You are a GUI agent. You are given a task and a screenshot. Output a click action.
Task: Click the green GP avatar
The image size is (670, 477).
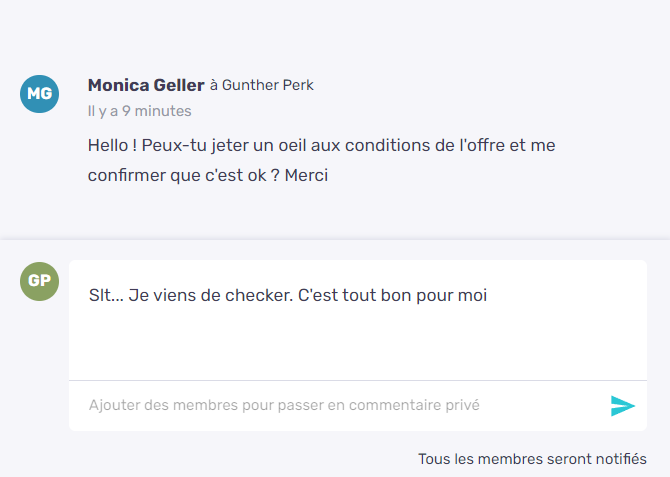(x=39, y=281)
